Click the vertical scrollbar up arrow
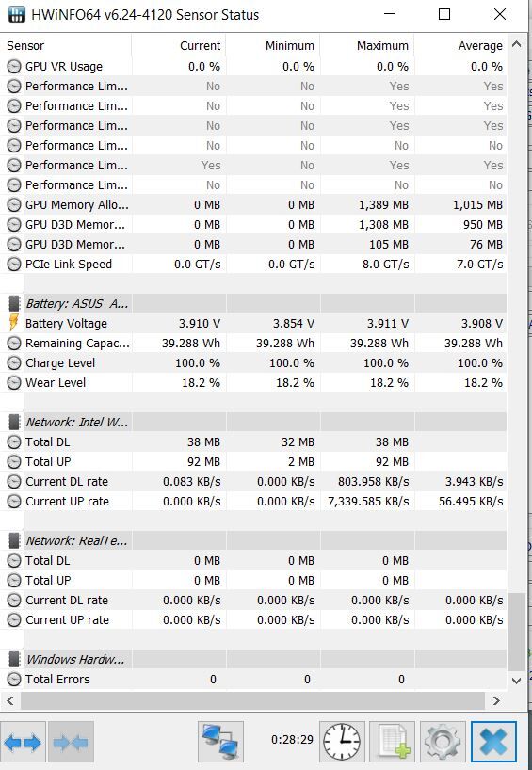This screenshot has width=532, height=770. [x=516, y=44]
